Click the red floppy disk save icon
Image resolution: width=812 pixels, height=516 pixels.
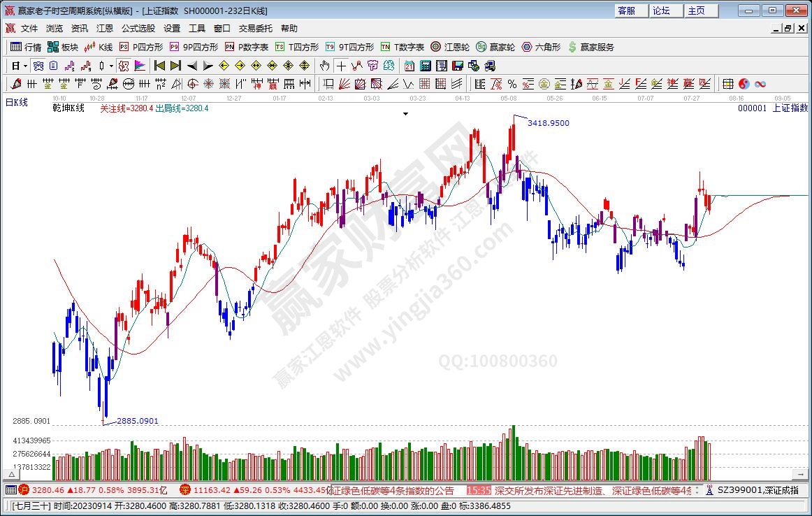pos(457,66)
